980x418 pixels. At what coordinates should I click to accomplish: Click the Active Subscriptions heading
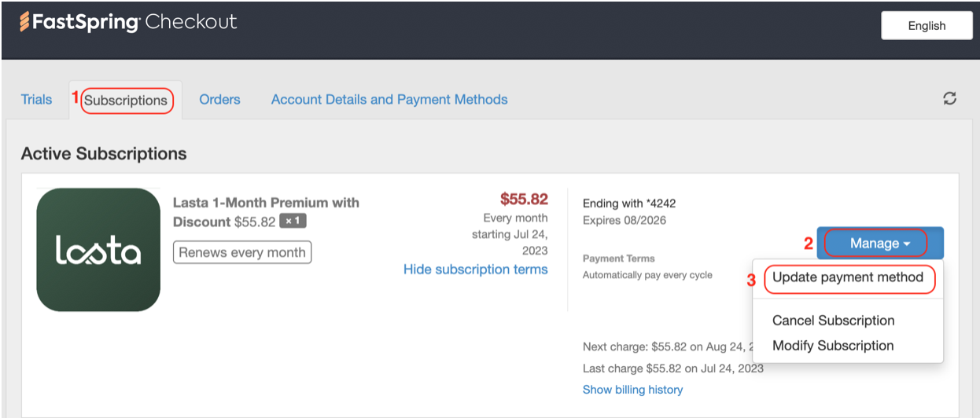click(x=104, y=154)
